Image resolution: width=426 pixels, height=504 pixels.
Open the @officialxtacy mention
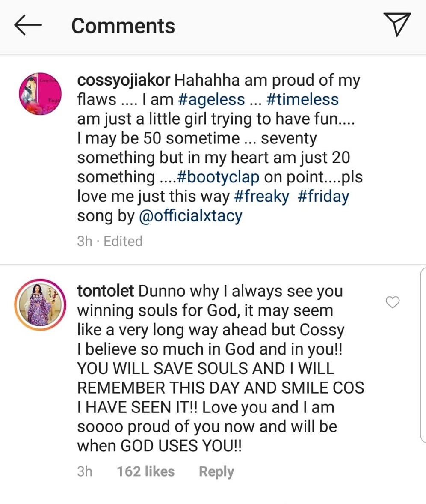coord(190,216)
